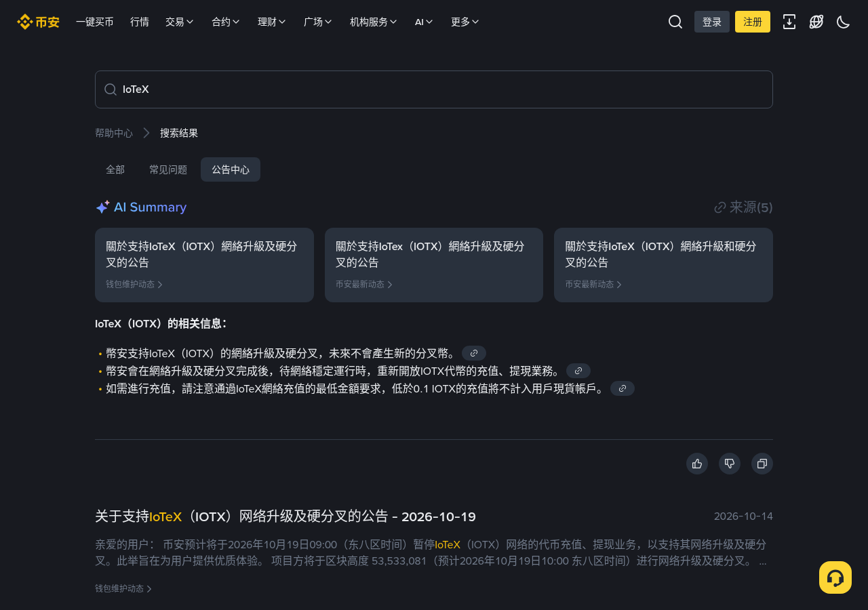Click the 市安最新动态 link in the middle card
Screen dimensions: 868x610
(364, 285)
